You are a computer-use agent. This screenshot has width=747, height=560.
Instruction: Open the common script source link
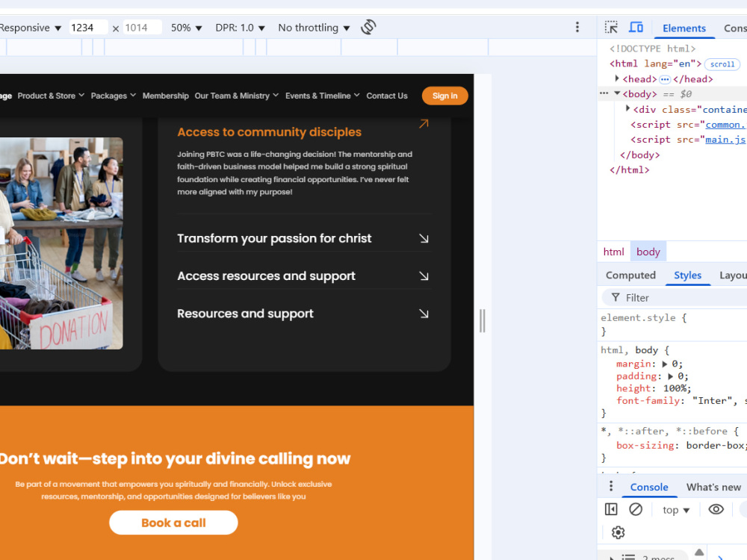[726, 125]
